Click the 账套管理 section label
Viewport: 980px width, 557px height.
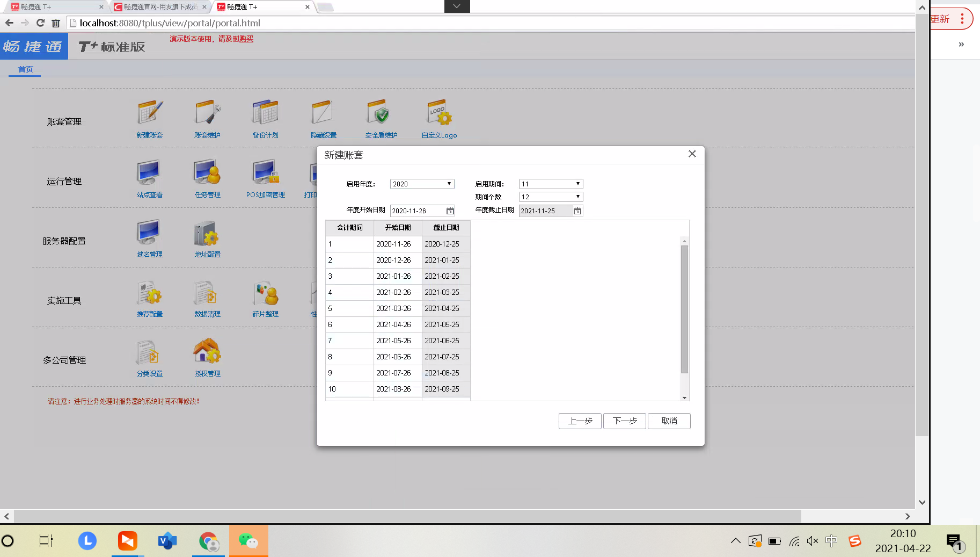64,122
